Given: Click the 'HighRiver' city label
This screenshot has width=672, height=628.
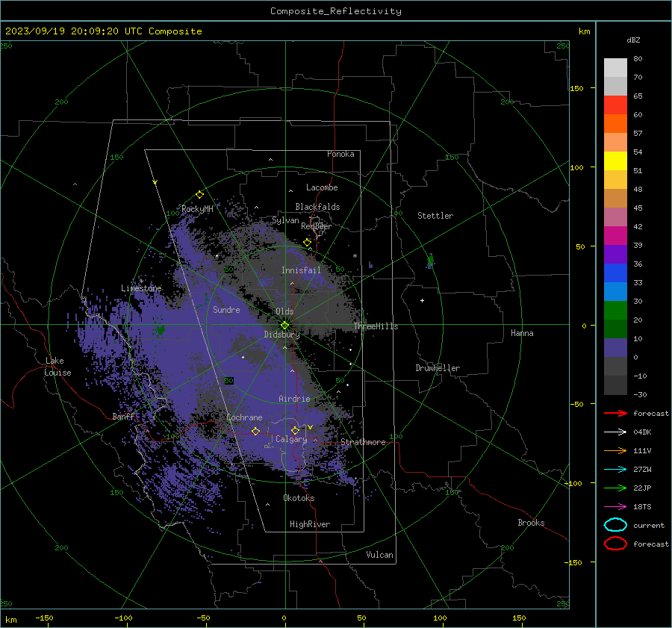Looking at the screenshot, I should (310, 524).
